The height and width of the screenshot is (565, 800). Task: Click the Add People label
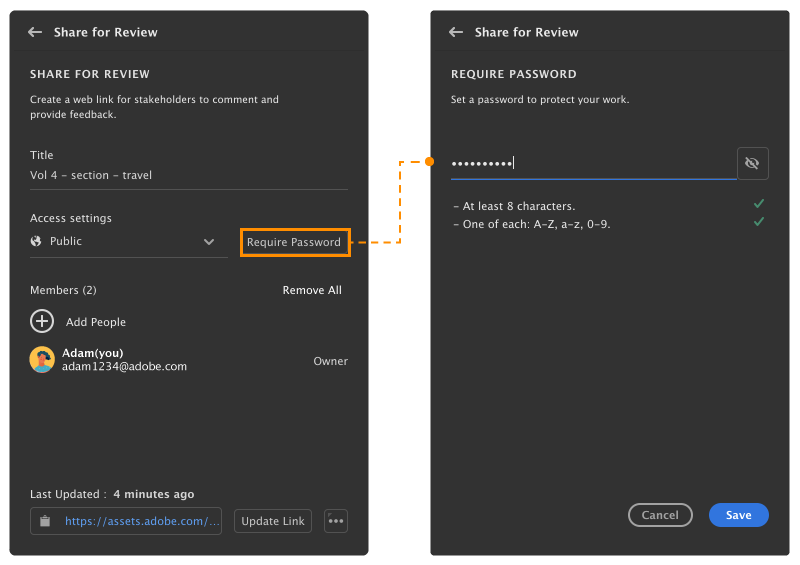[x=96, y=322]
